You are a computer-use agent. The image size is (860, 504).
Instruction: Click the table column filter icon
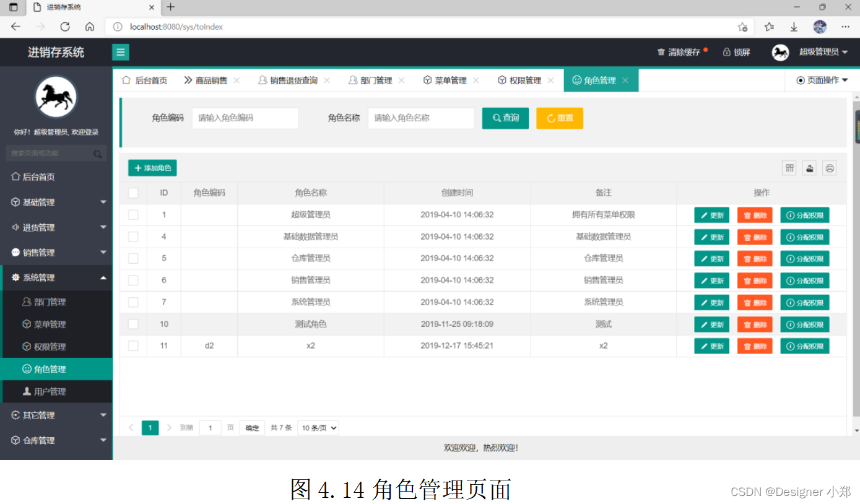click(789, 168)
